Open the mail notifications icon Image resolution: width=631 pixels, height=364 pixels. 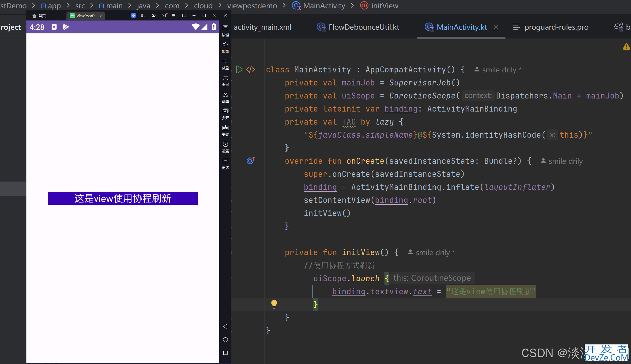tap(164, 15)
